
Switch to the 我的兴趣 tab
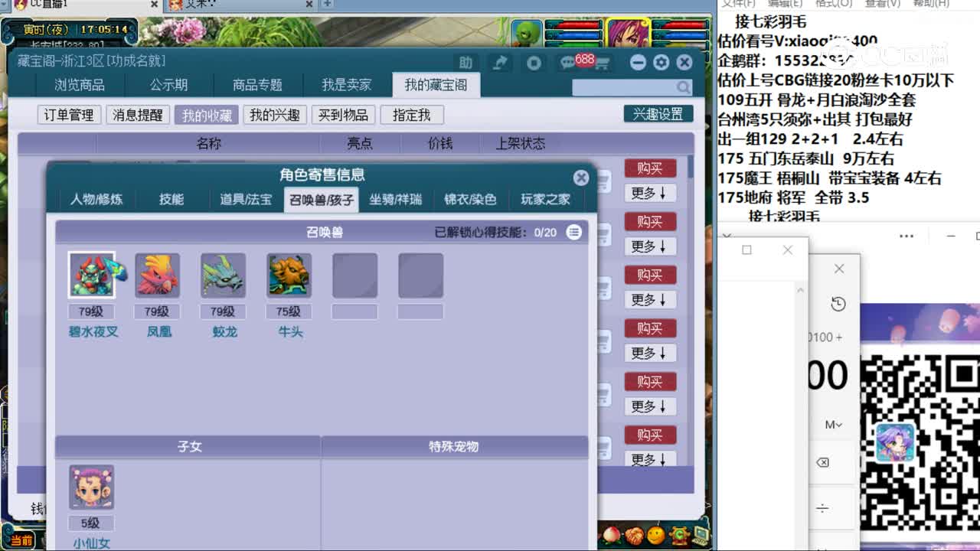pyautogui.click(x=274, y=115)
